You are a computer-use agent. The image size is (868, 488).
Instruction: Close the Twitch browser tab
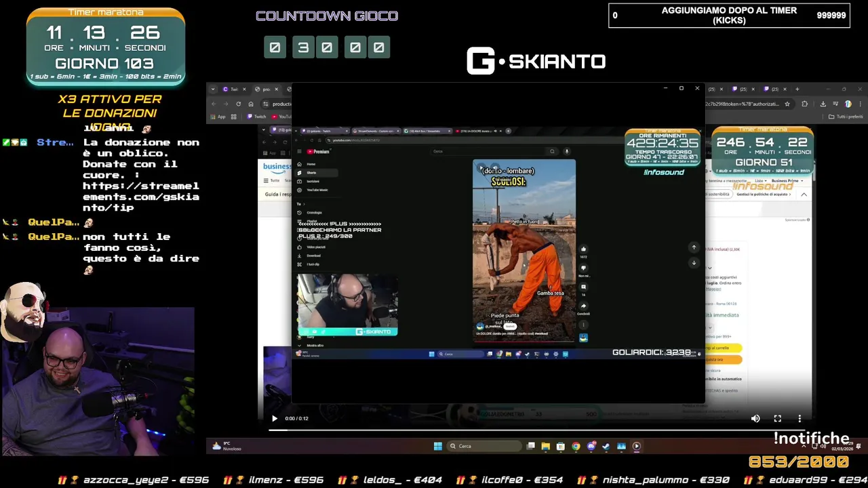coord(245,89)
